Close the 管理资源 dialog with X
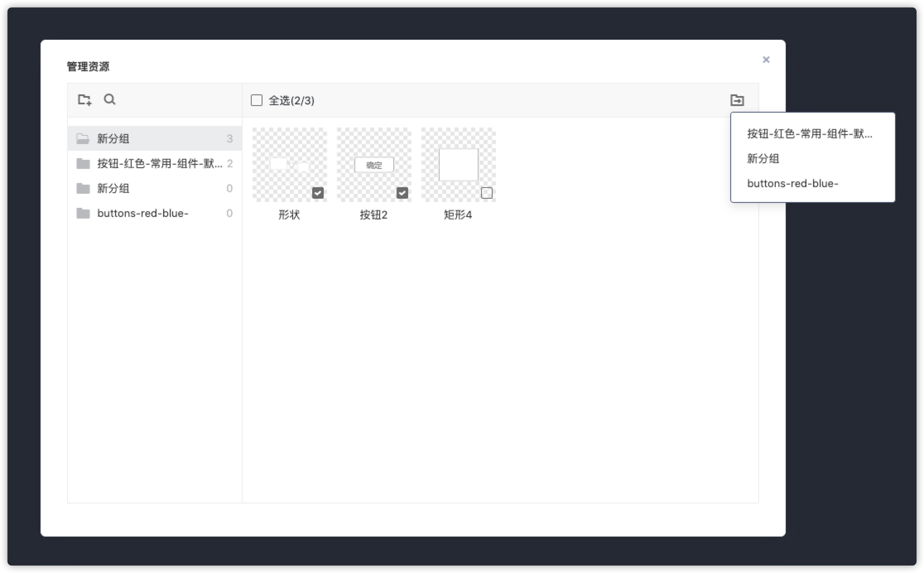Viewport: 924px width, 573px height. click(766, 60)
